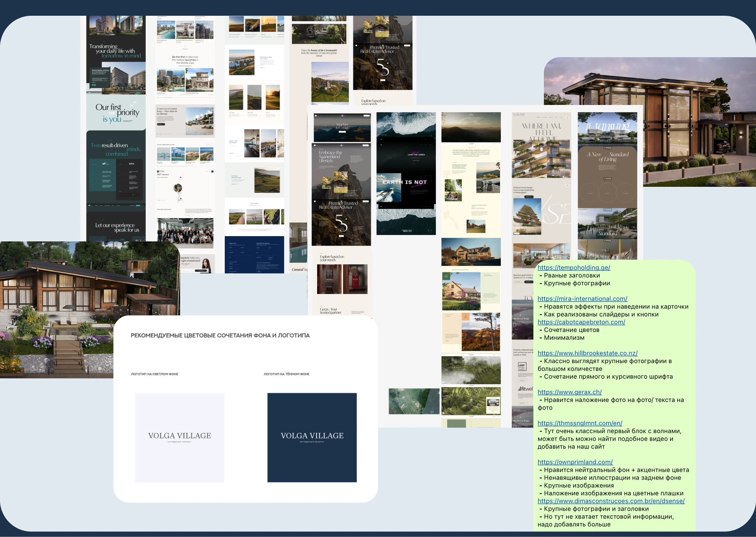
Task: Click 'Крупные фотографии' under the tempoholding link
Action: (x=577, y=283)
